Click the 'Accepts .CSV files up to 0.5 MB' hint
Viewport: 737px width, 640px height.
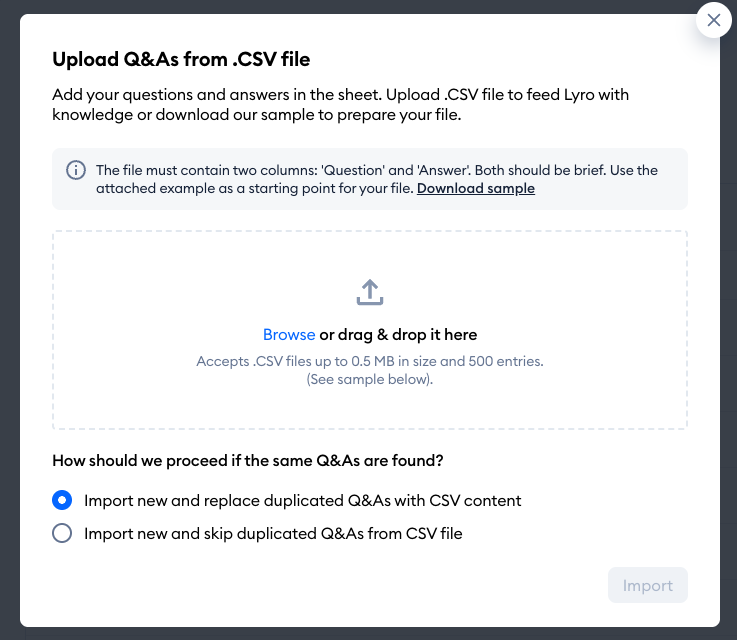point(370,360)
